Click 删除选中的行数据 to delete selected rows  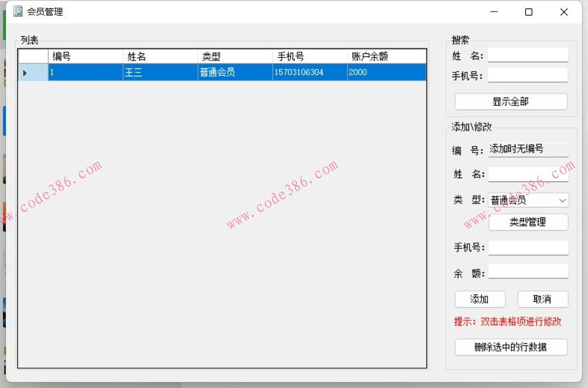pos(511,347)
